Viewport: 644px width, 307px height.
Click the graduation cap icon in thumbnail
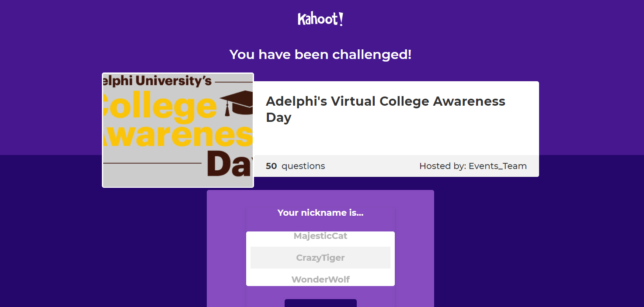coord(237,103)
